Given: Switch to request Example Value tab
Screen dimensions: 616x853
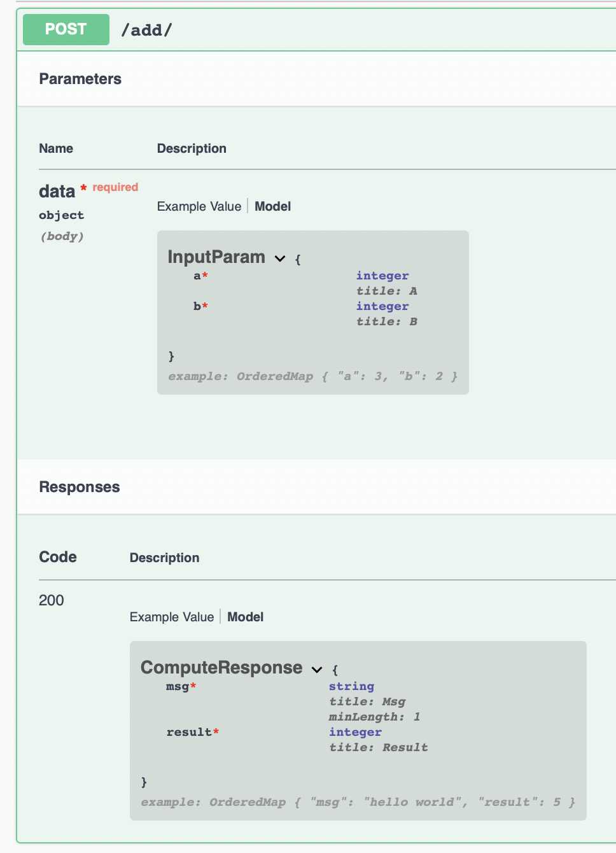Looking at the screenshot, I should pyautogui.click(x=199, y=206).
